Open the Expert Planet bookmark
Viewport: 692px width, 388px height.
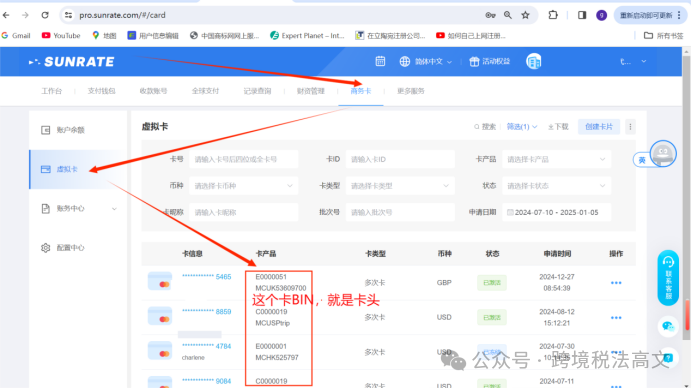[307, 36]
